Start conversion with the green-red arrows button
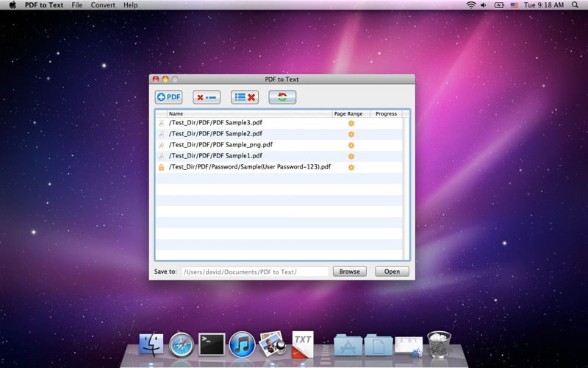Viewport: 588px width, 368px height. click(x=282, y=97)
